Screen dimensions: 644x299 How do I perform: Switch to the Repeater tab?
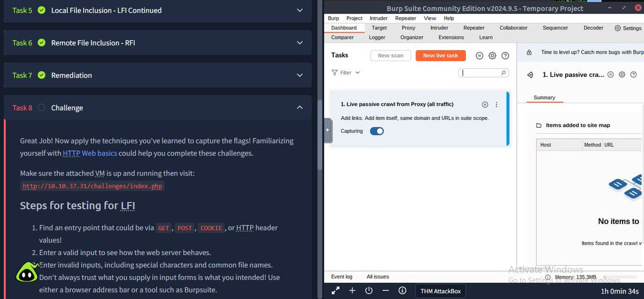(474, 28)
